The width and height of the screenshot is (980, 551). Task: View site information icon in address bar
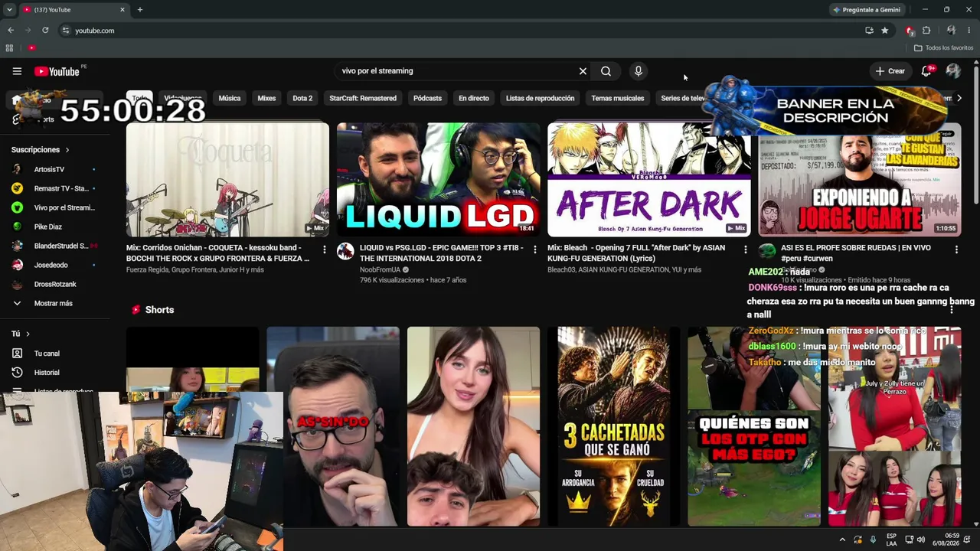66,31
